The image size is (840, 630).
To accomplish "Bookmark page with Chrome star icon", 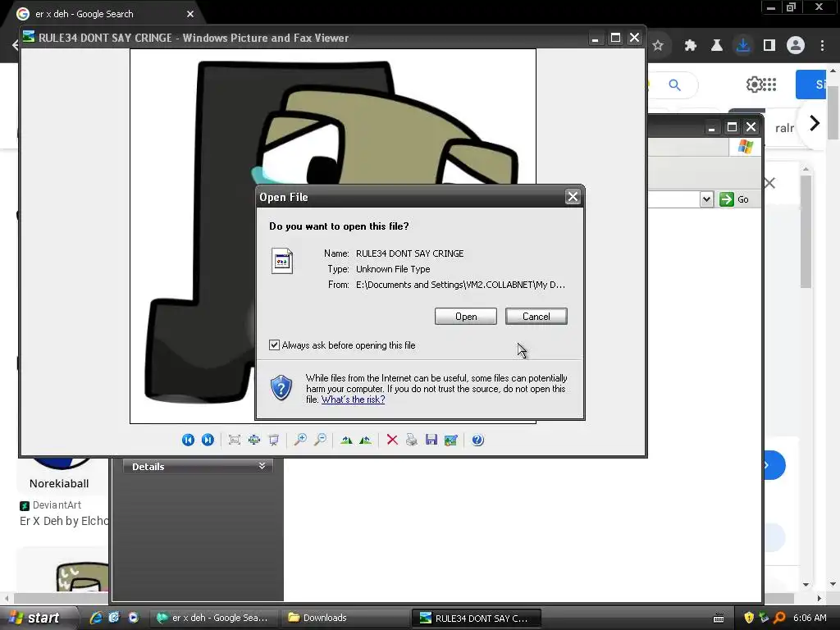I will point(658,46).
